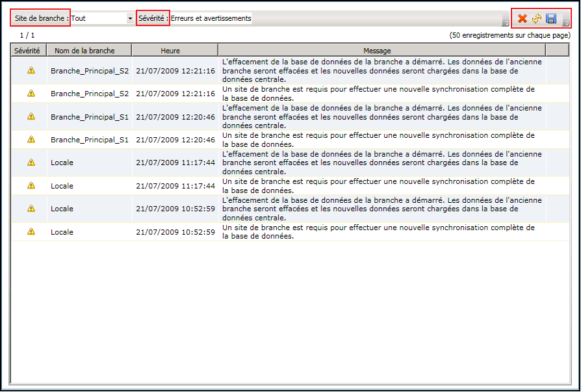The width and height of the screenshot is (581, 392).
Task: Sort by the Heure column header
Action: [x=175, y=49]
